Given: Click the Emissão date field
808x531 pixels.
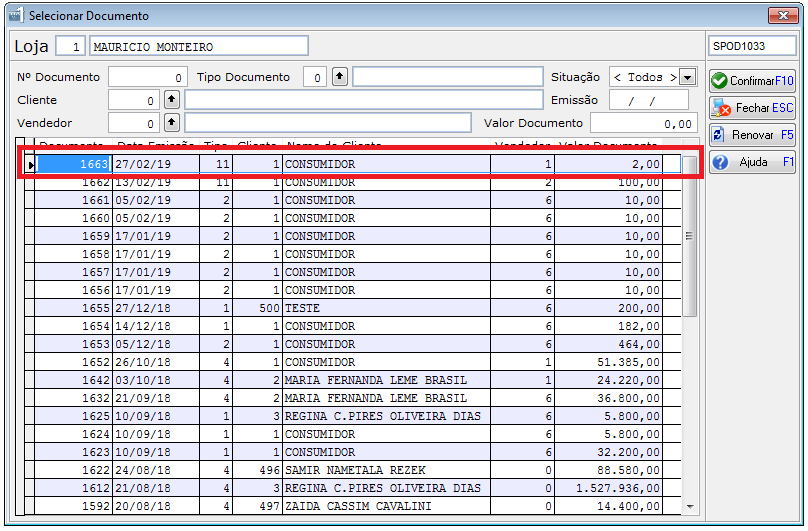Looking at the screenshot, I should (649, 100).
